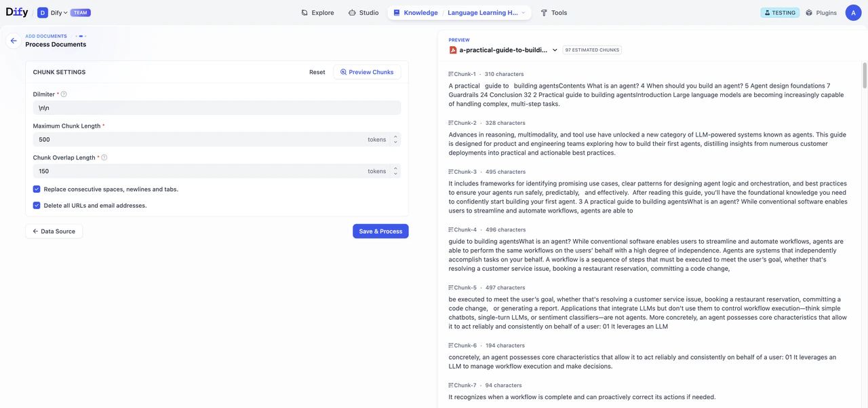Click the 'Process Documents' heading
Screen dimensions: 868x408
[x=56, y=44]
